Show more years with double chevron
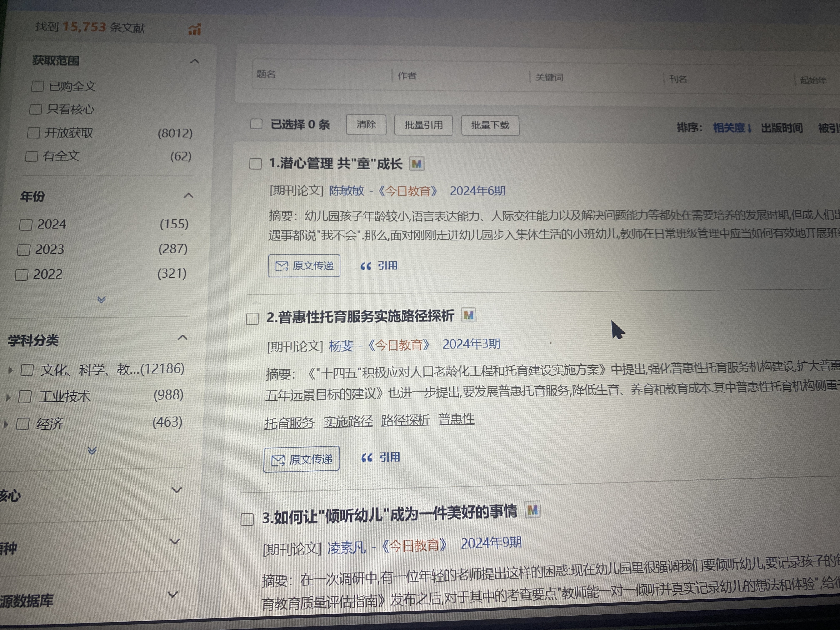Image resolution: width=840 pixels, height=630 pixels. point(101,300)
